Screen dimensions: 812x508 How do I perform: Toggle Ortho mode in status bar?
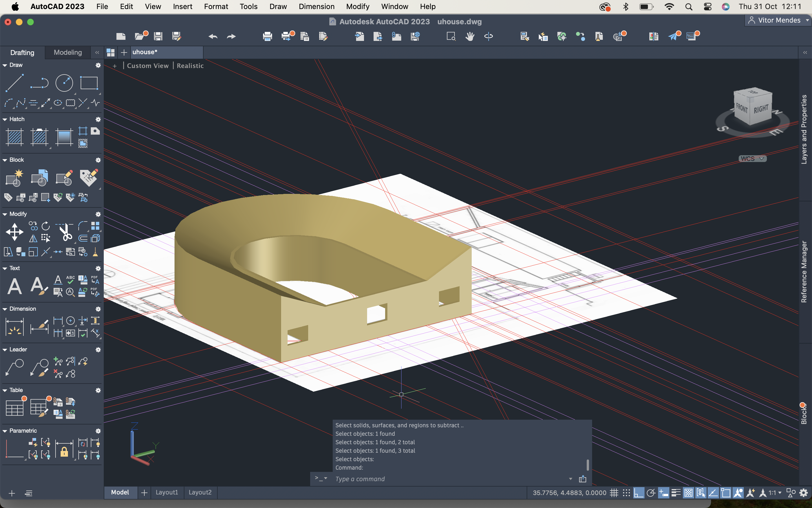click(639, 493)
